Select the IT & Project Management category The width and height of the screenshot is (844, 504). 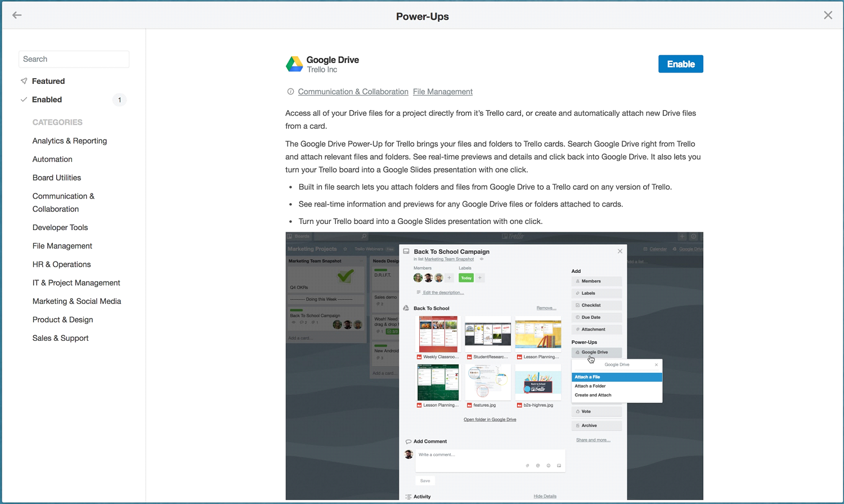click(x=77, y=283)
